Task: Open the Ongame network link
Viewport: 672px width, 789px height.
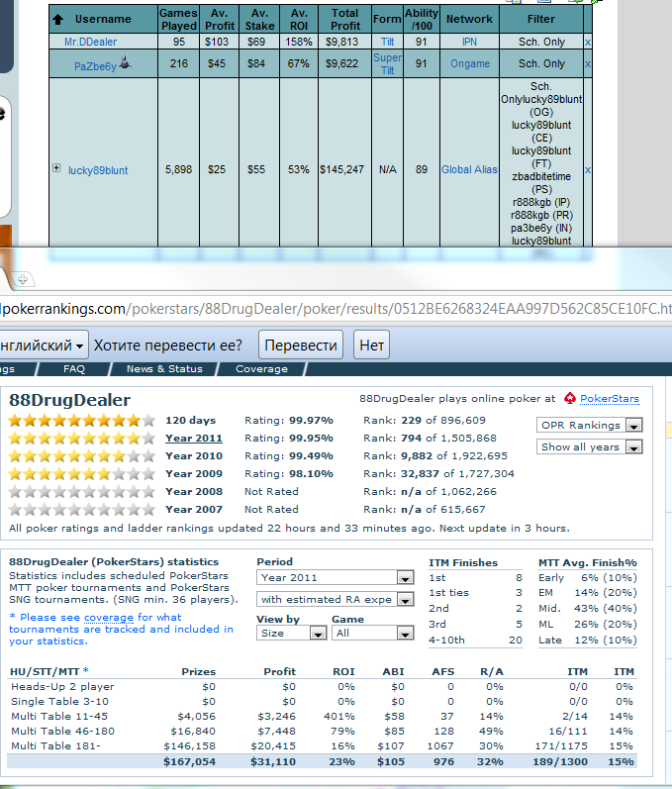Action: pos(470,64)
